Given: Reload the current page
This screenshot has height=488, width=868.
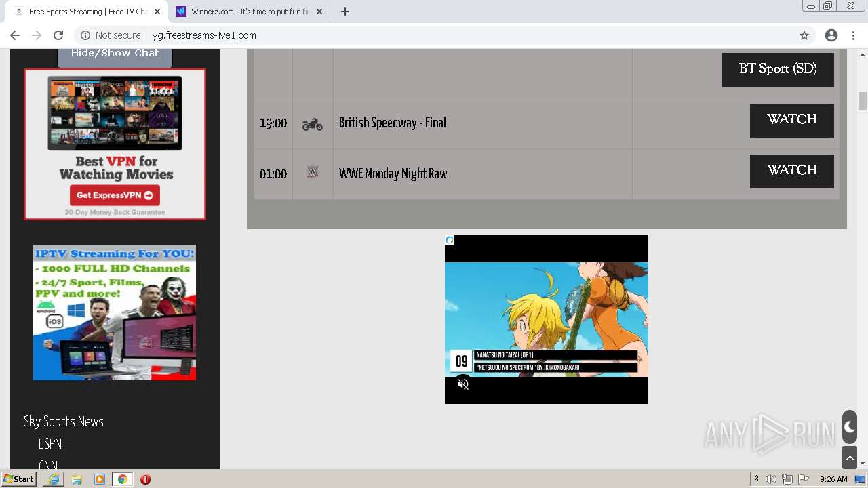Looking at the screenshot, I should pos(58,35).
